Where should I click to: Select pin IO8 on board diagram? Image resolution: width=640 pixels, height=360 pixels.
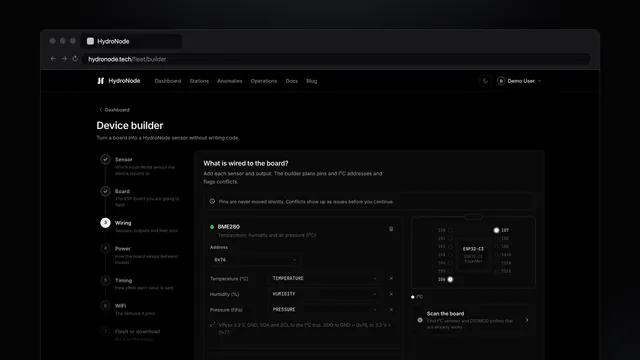[x=496, y=238]
